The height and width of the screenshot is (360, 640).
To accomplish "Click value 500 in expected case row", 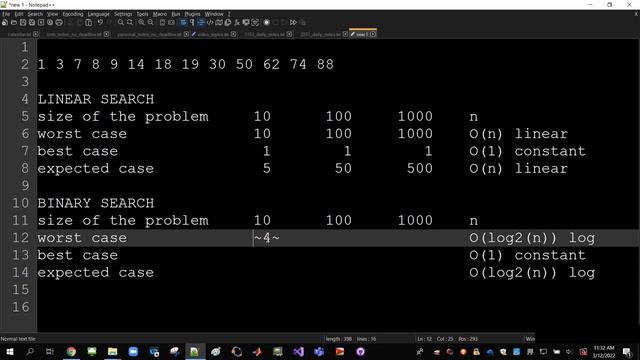I will tap(420, 169).
